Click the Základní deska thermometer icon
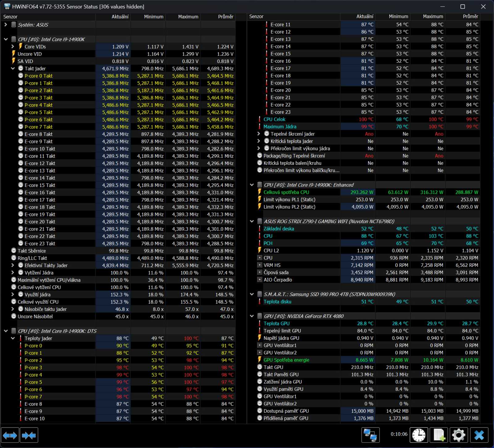 point(260,229)
